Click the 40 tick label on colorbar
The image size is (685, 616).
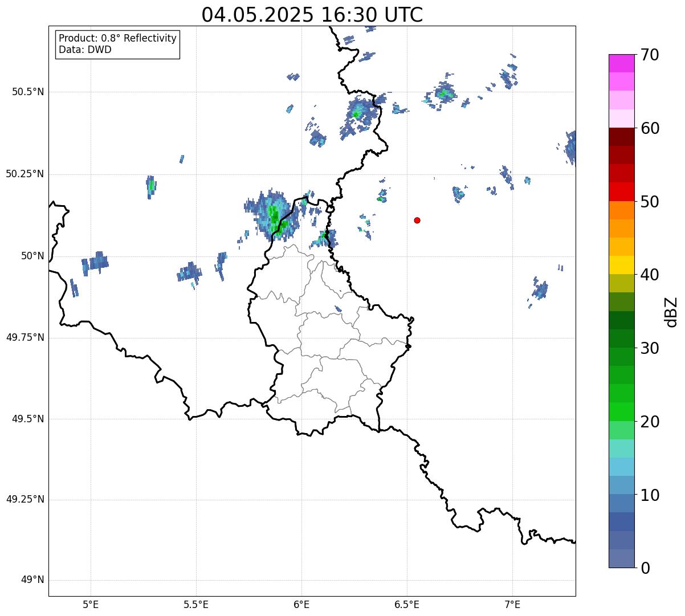pos(650,275)
